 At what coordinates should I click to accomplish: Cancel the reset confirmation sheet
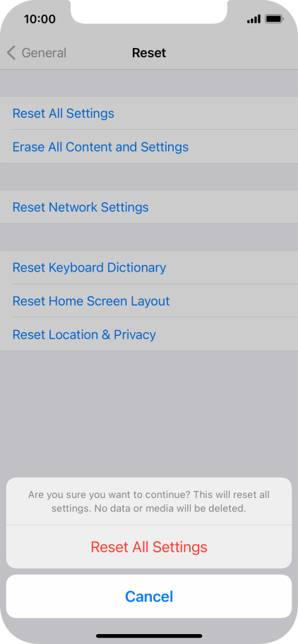[x=149, y=596]
